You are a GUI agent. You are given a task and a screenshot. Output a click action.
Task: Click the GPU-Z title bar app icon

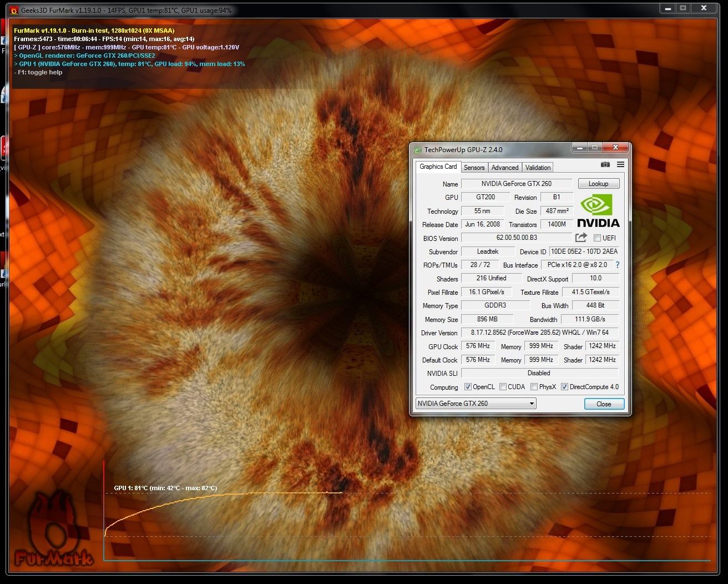[418, 149]
